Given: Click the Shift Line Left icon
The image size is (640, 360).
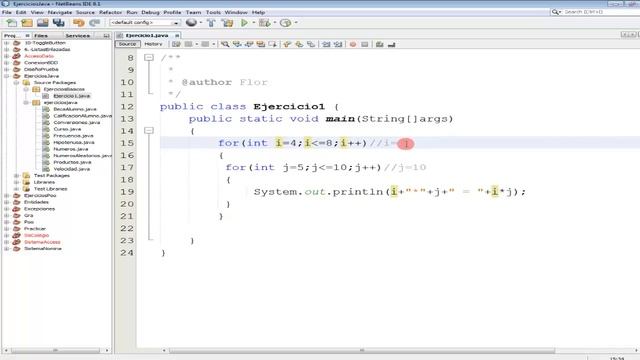Looking at the screenshot, I should (326, 44).
